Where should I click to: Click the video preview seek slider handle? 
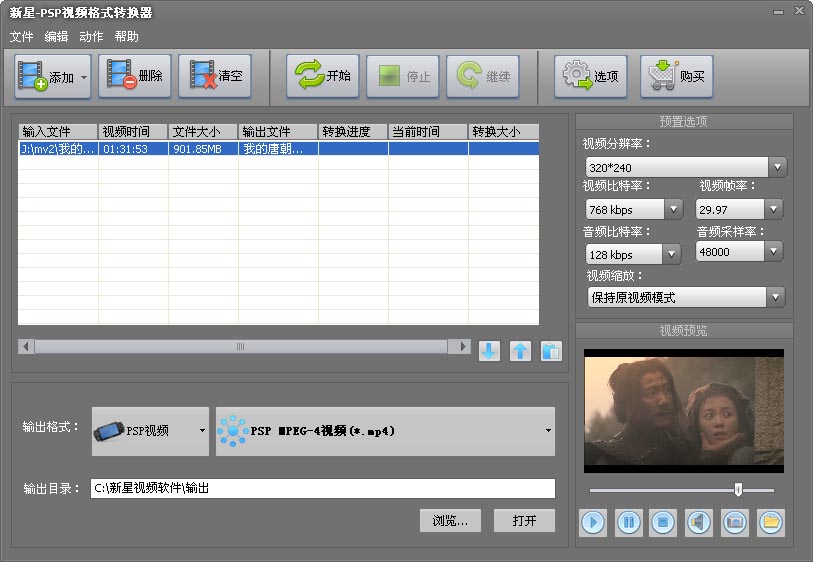tap(738, 489)
